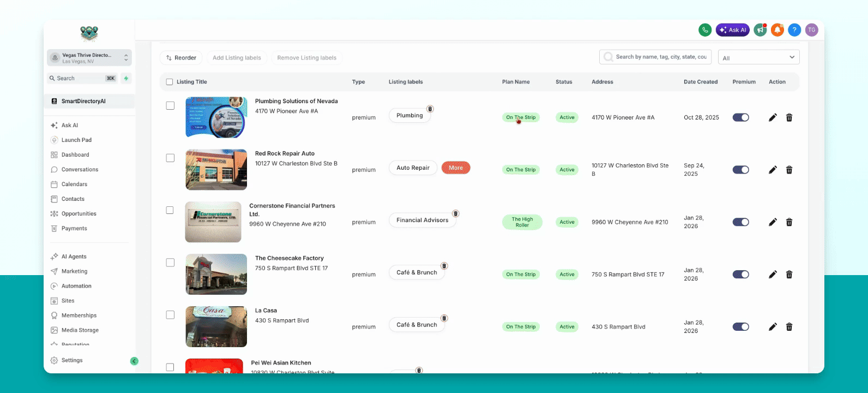The height and width of the screenshot is (393, 868).
Task: Disable premium for The Cheesecake Factory
Action: (741, 275)
